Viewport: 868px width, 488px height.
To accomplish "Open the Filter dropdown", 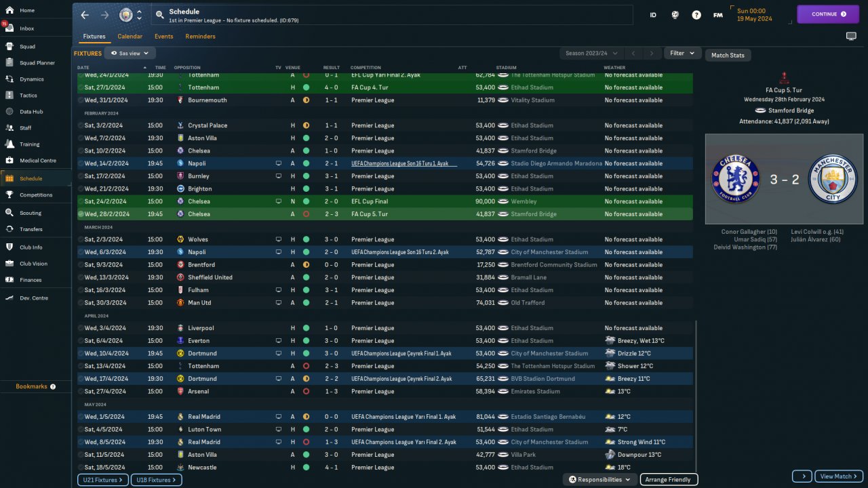I will [x=682, y=53].
